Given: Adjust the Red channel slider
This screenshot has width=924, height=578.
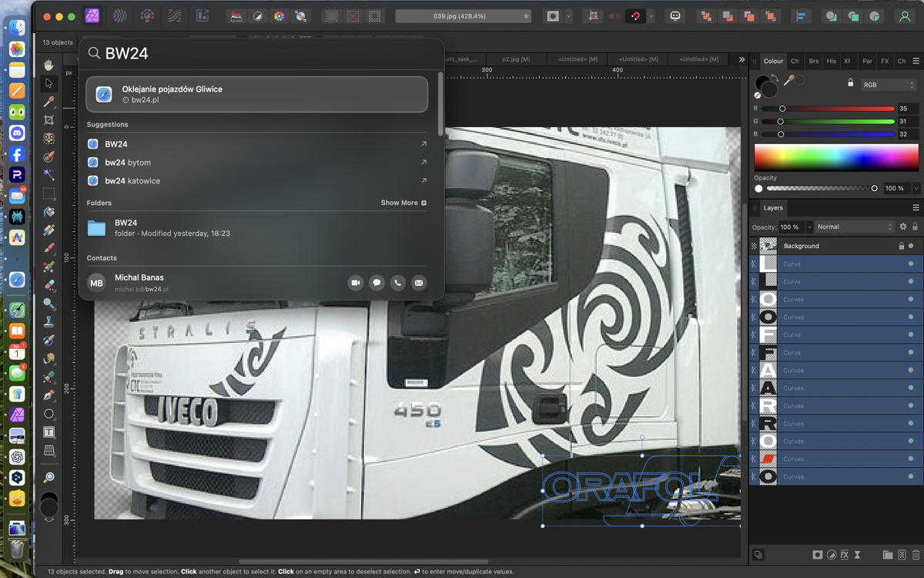Looking at the screenshot, I should point(782,109).
